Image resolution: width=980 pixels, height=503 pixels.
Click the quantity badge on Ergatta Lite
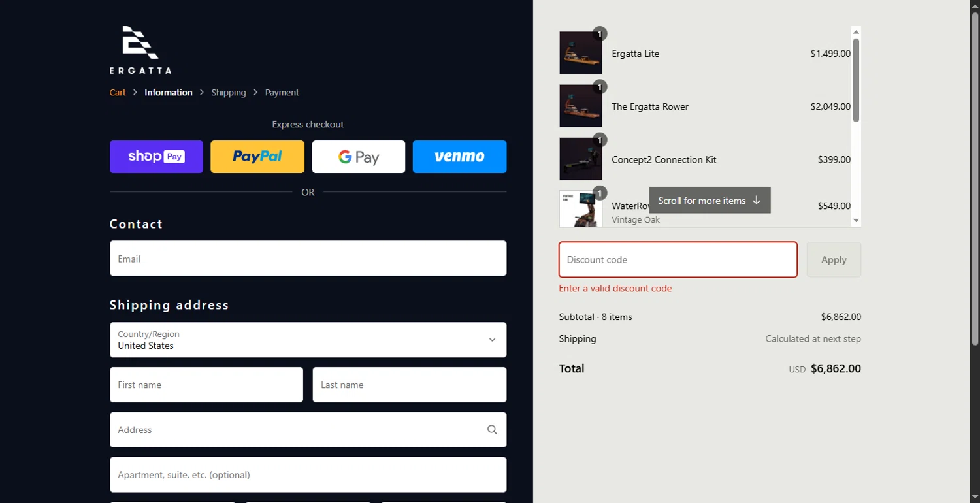point(600,34)
